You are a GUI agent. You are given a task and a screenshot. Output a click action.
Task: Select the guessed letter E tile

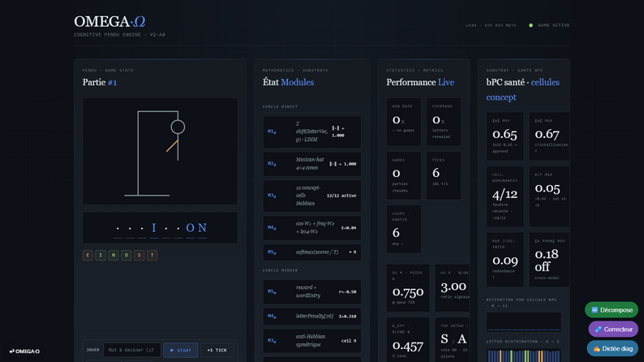tap(88, 255)
